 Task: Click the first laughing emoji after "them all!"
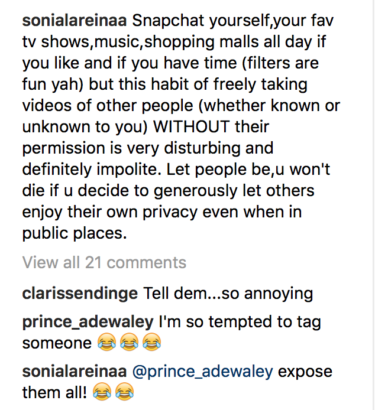(102, 392)
